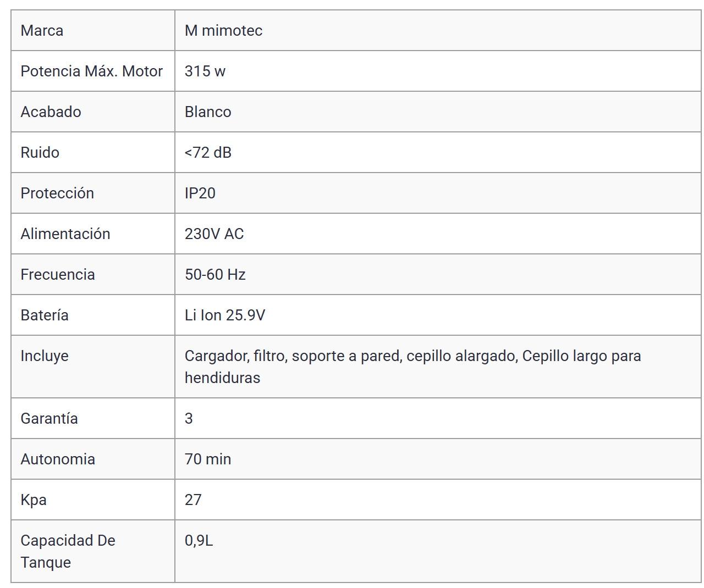Select the Ruido row label

40,152
